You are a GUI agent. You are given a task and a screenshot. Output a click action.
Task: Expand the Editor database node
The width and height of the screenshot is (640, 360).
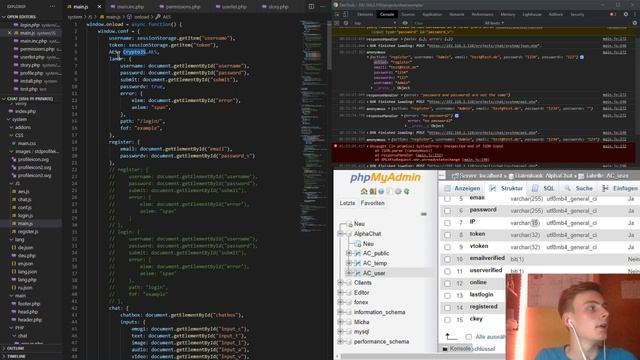click(x=340, y=292)
